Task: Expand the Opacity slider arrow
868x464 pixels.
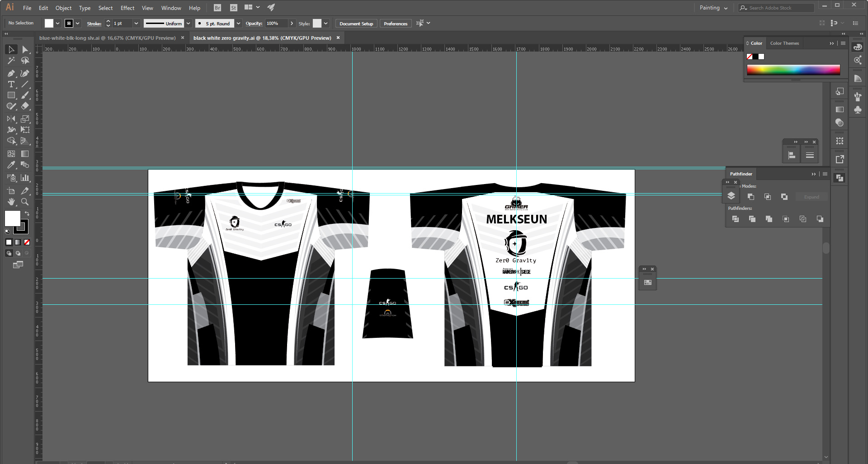Action: click(292, 24)
